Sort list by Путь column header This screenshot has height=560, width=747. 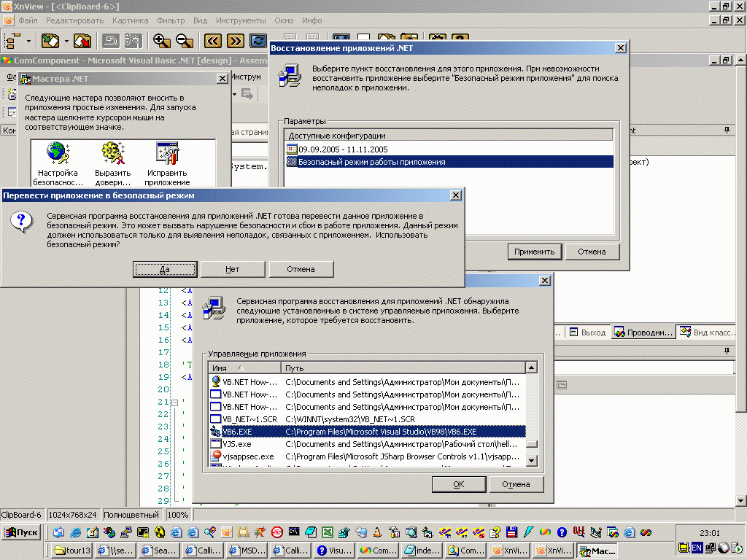coord(403,368)
